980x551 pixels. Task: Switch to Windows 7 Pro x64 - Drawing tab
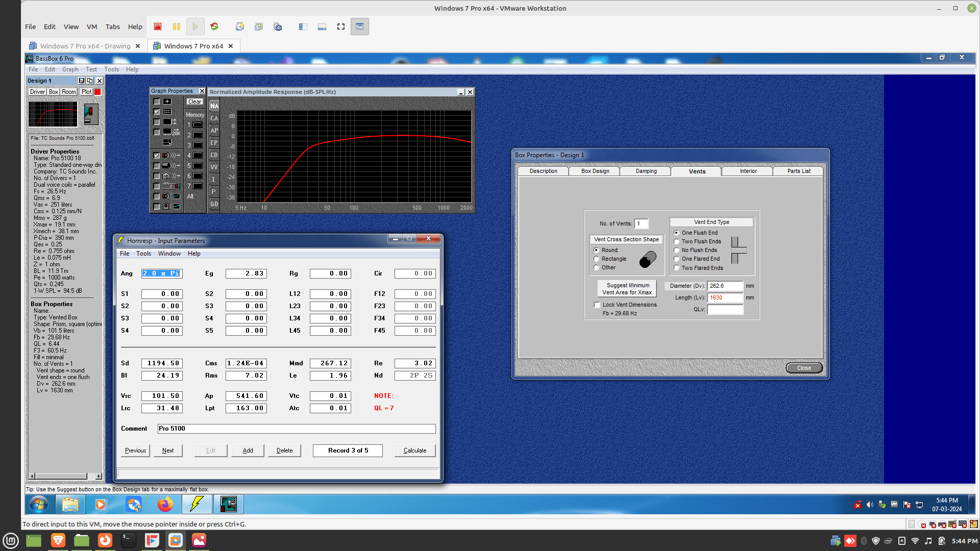click(85, 46)
